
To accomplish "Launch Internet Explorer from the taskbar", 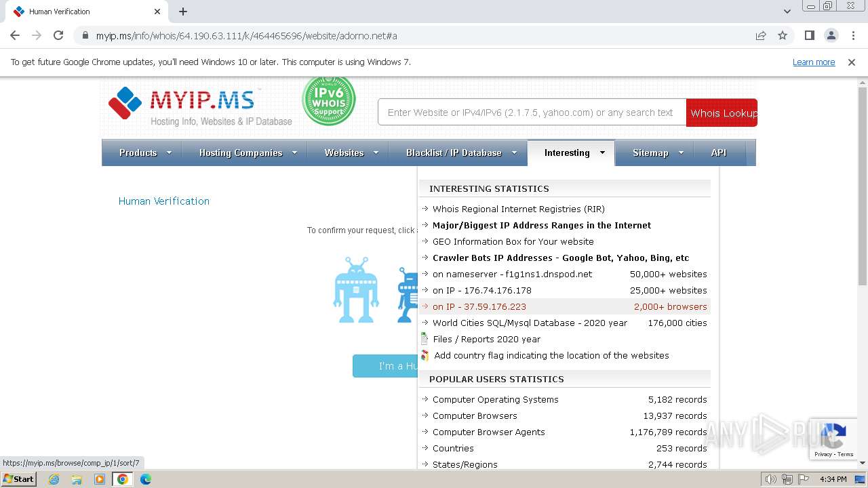I will [x=54, y=479].
